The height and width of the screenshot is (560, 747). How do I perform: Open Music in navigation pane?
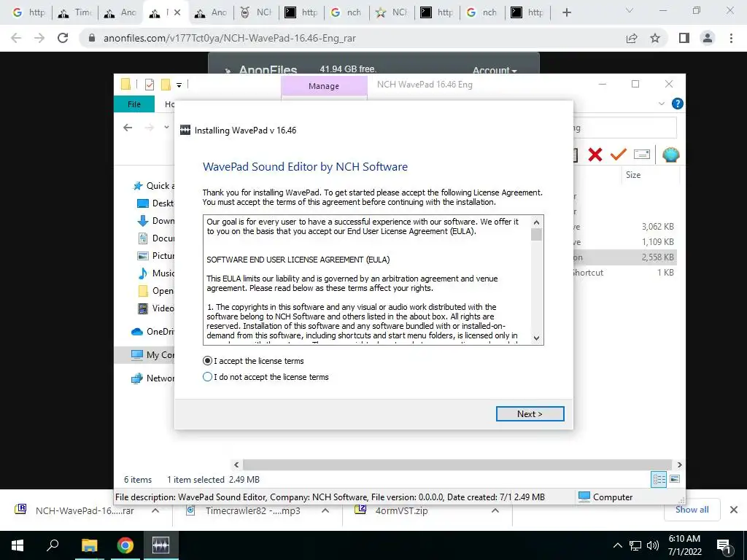(155, 273)
